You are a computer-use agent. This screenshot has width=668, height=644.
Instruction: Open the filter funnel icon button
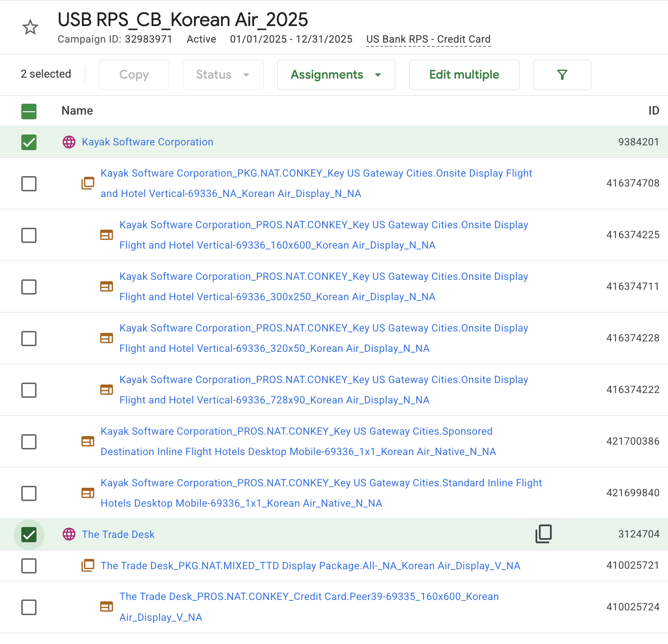point(562,75)
